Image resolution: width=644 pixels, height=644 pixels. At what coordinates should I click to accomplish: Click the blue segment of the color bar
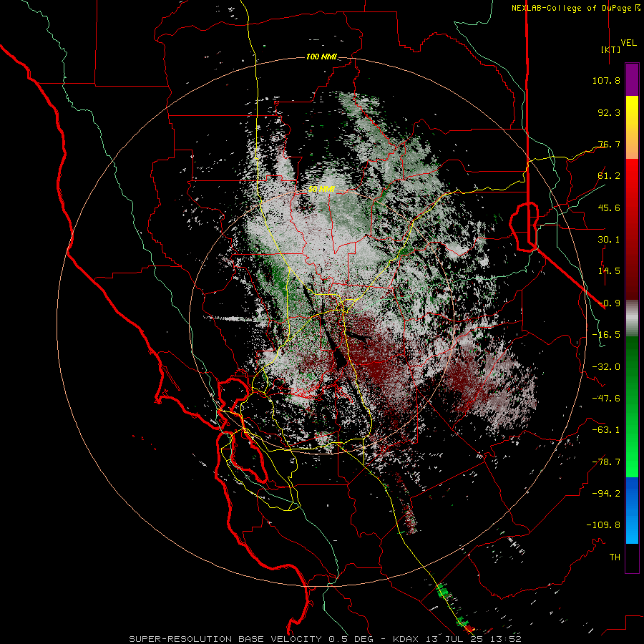[x=632, y=510]
